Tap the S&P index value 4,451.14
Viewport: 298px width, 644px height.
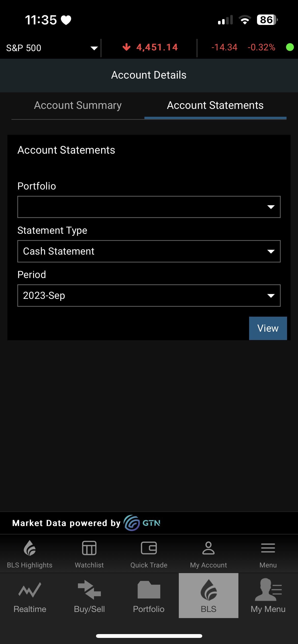[157, 48]
